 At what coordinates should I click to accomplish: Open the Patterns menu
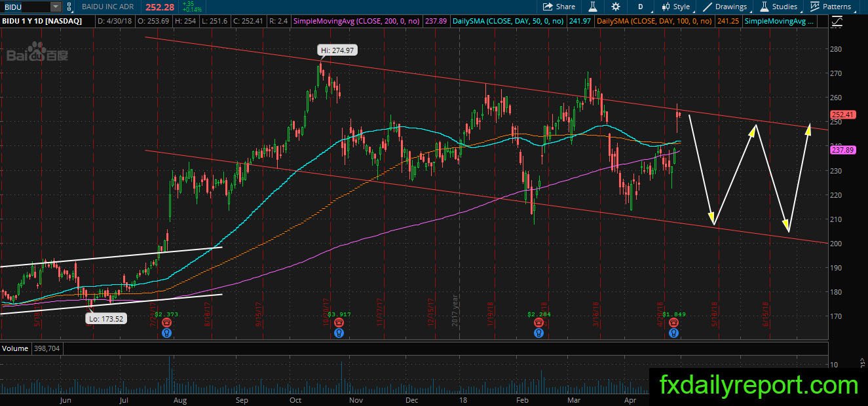coord(831,7)
